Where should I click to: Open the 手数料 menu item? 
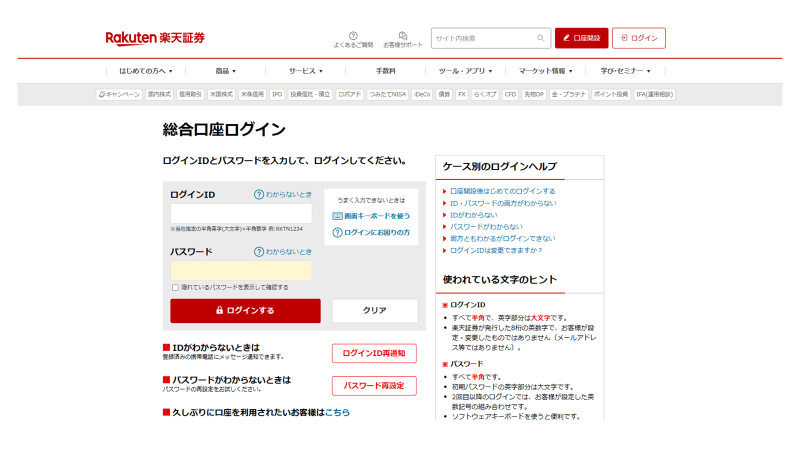coord(386,71)
